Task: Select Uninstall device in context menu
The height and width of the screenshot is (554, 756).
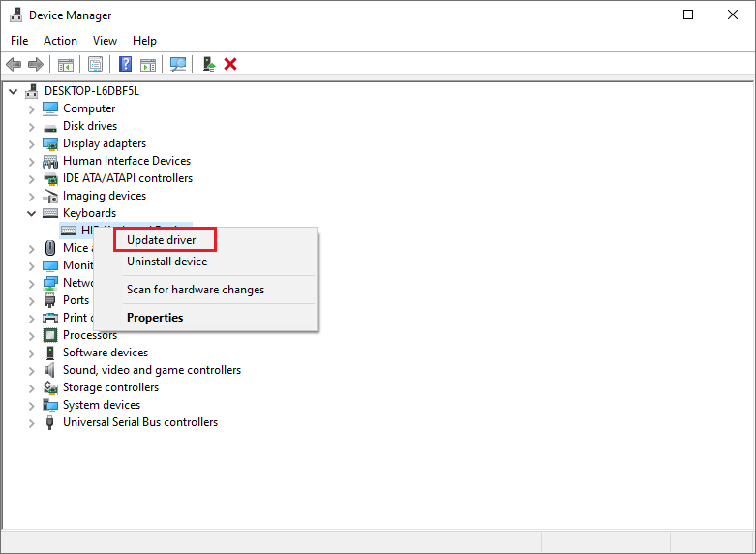Action: pyautogui.click(x=166, y=262)
